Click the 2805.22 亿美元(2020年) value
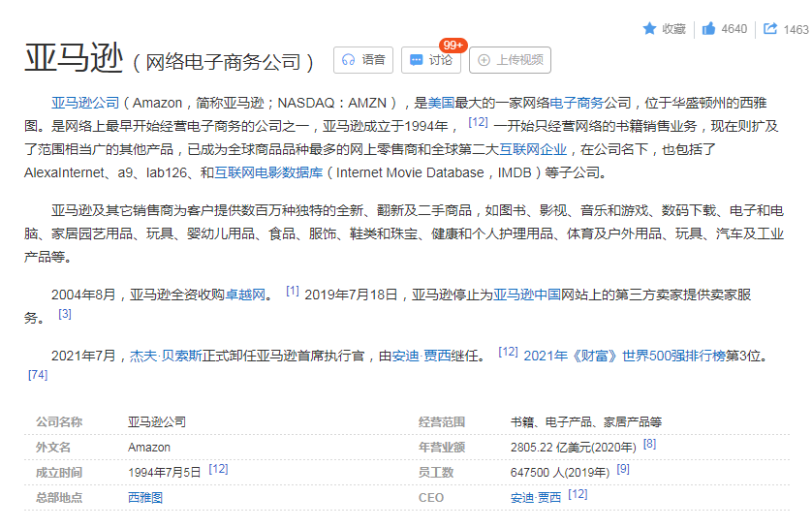 574,448
